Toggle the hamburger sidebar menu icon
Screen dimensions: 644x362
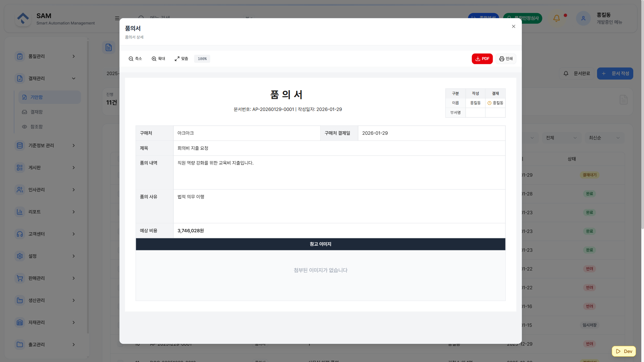pyautogui.click(x=117, y=18)
